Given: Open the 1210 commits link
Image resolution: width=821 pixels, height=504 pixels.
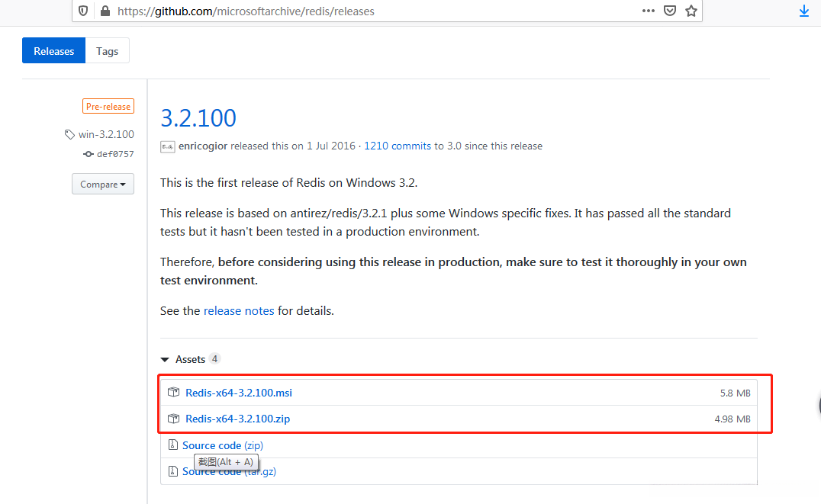Looking at the screenshot, I should (x=398, y=146).
